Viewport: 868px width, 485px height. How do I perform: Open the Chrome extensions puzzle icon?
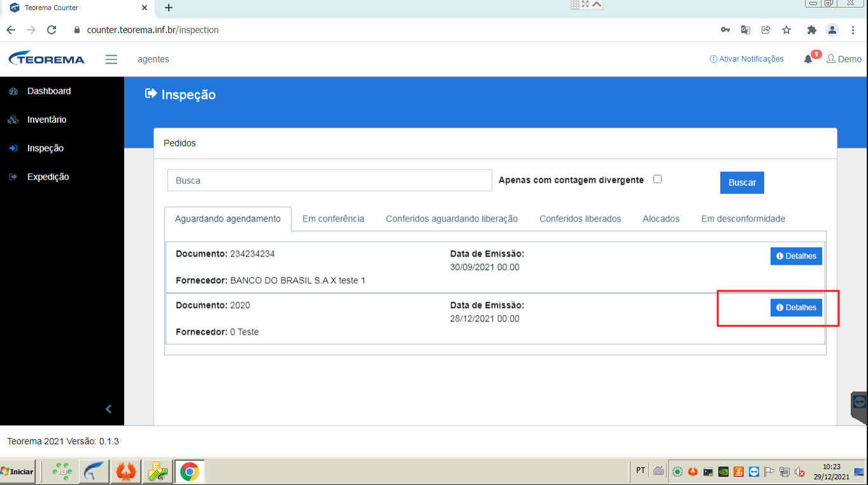(x=811, y=30)
